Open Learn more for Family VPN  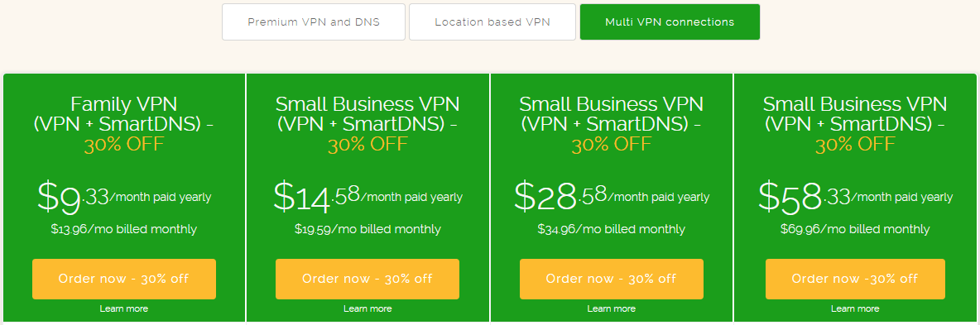tap(124, 308)
